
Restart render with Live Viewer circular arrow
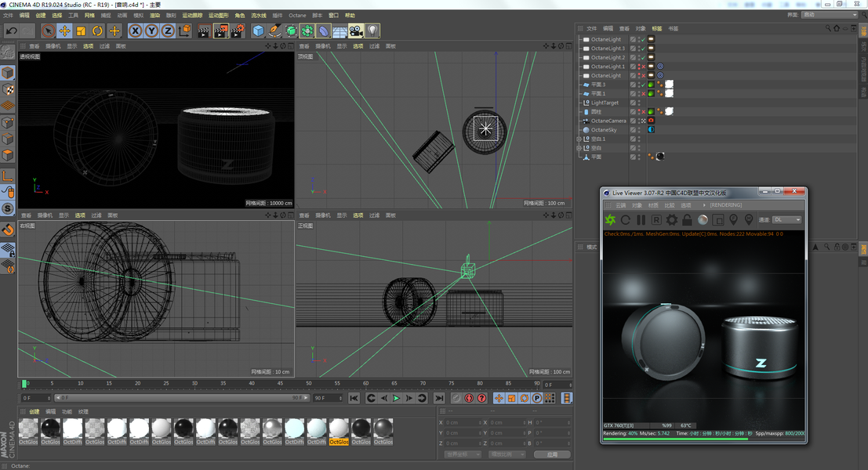pyautogui.click(x=626, y=220)
